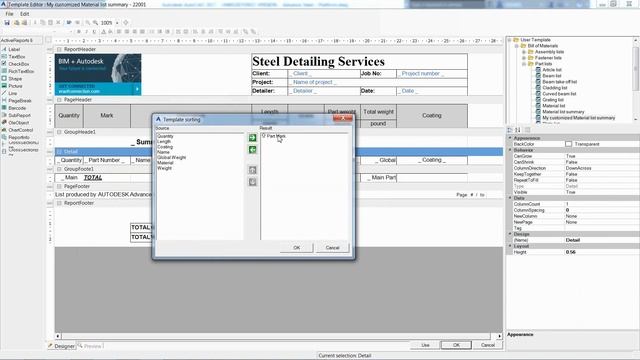Open the 100% zoom level dropdown
Viewport: 640px width, 360px height.
tap(117, 23)
